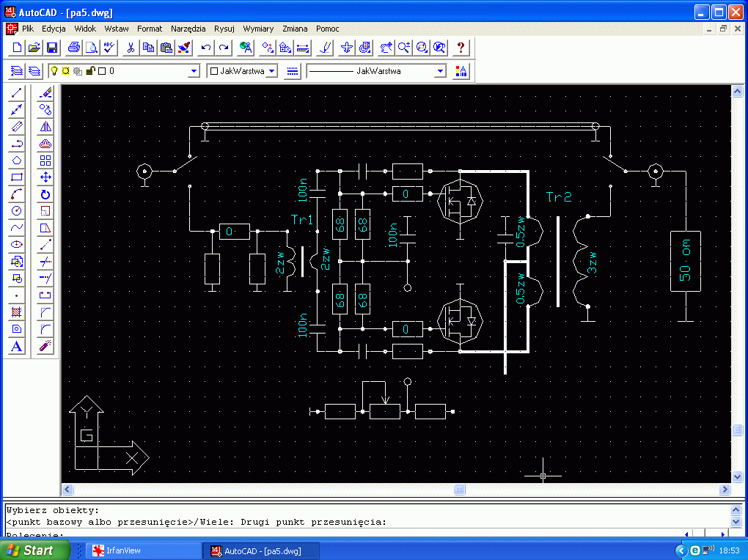Select the Line drawing tool
This screenshot has width=748, height=560.
[18, 93]
